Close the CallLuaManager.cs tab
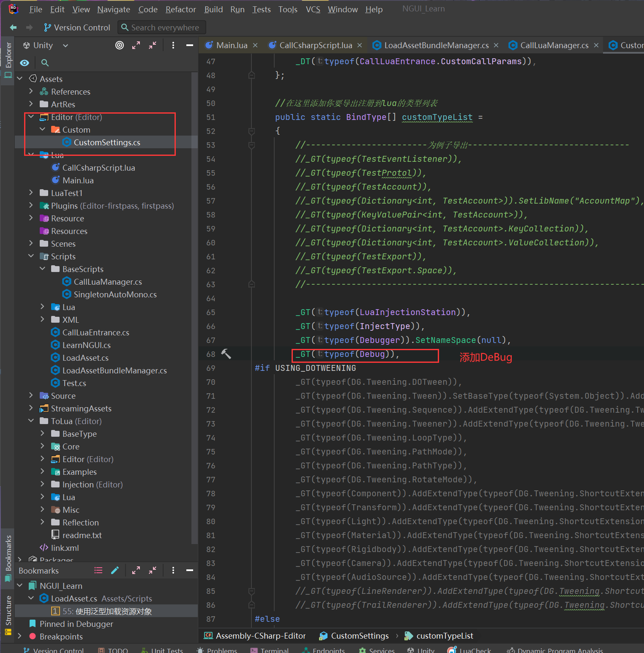644x653 pixels. tap(596, 45)
